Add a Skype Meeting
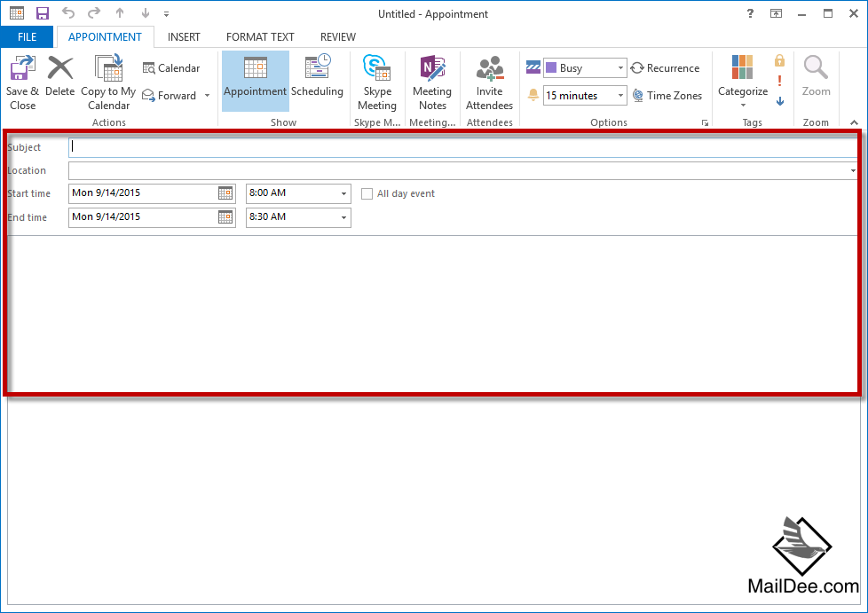Viewport: 868px width, 613px height. [377, 83]
